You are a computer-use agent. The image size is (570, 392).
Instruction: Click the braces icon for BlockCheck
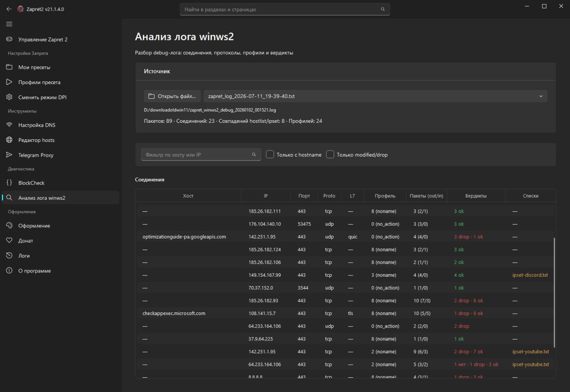click(x=9, y=183)
